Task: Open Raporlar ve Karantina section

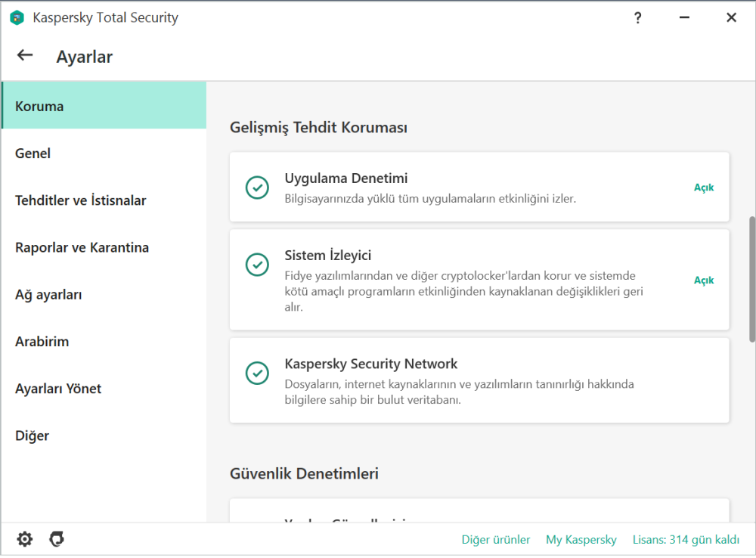Action: pos(104,247)
